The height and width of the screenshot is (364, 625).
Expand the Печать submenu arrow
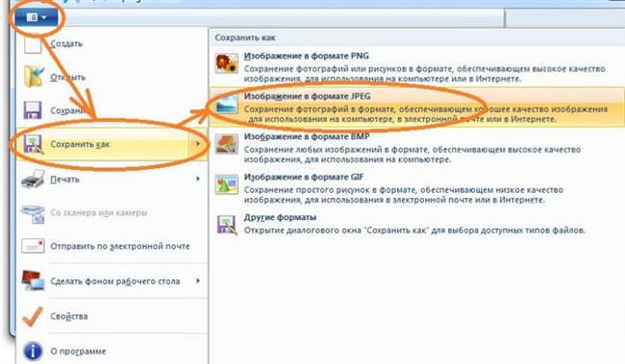[x=198, y=179]
